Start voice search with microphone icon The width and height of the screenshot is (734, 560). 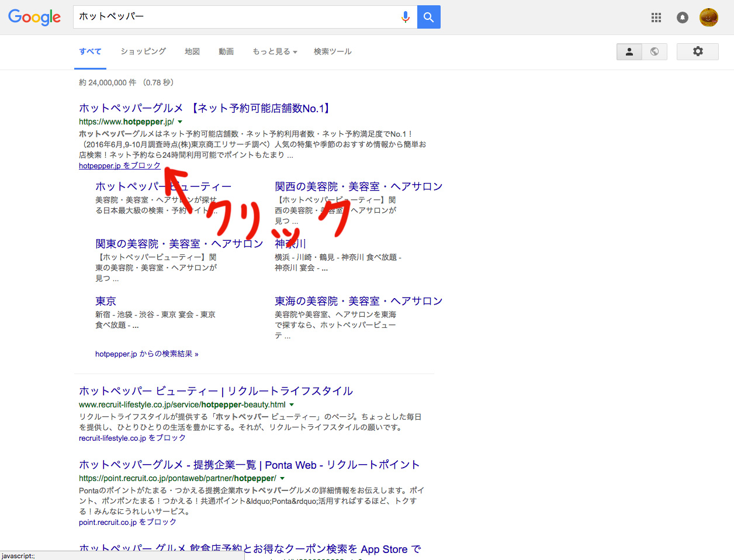point(406,18)
